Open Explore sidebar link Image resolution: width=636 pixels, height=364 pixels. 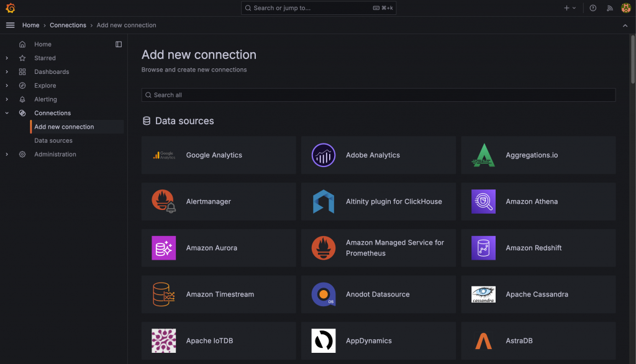click(45, 86)
